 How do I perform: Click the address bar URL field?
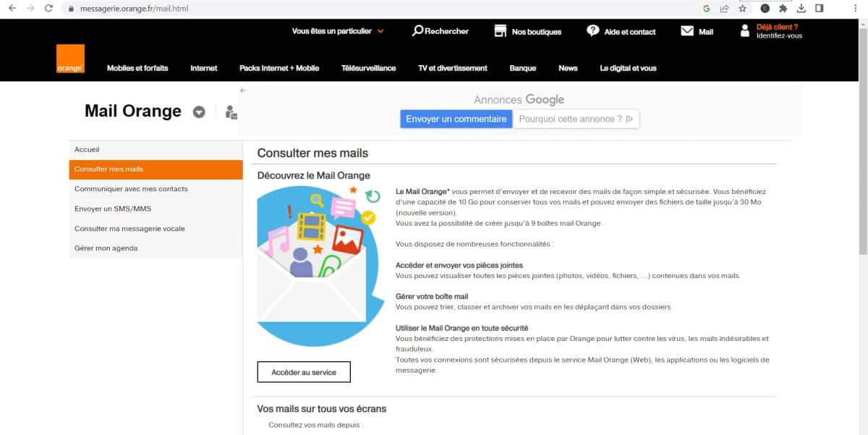tap(362, 9)
